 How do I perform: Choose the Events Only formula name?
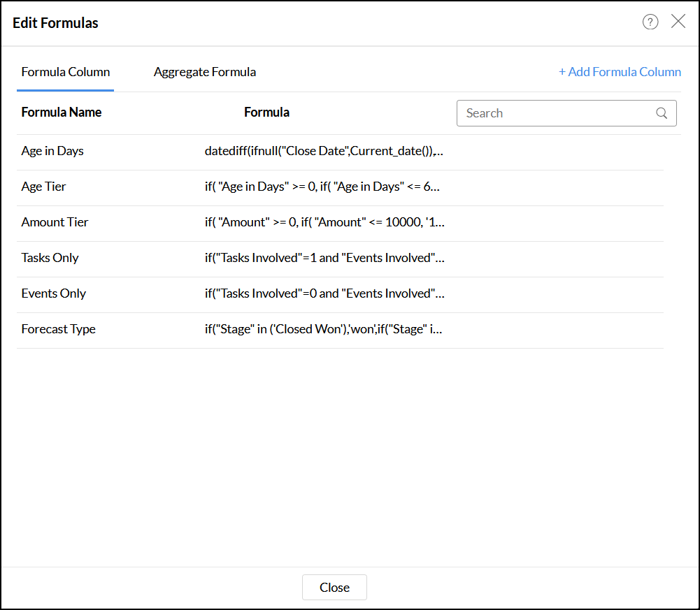[x=54, y=293]
